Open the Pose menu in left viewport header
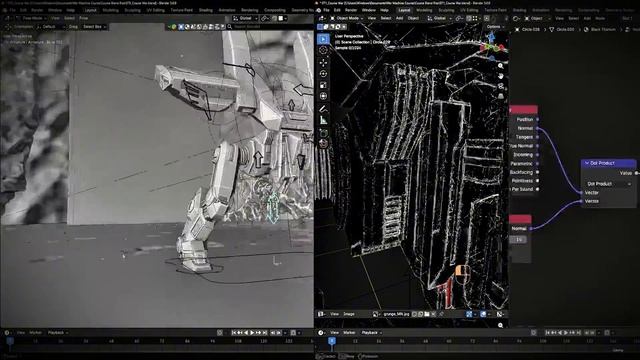This screenshot has height=360, width=640. [x=84, y=18]
